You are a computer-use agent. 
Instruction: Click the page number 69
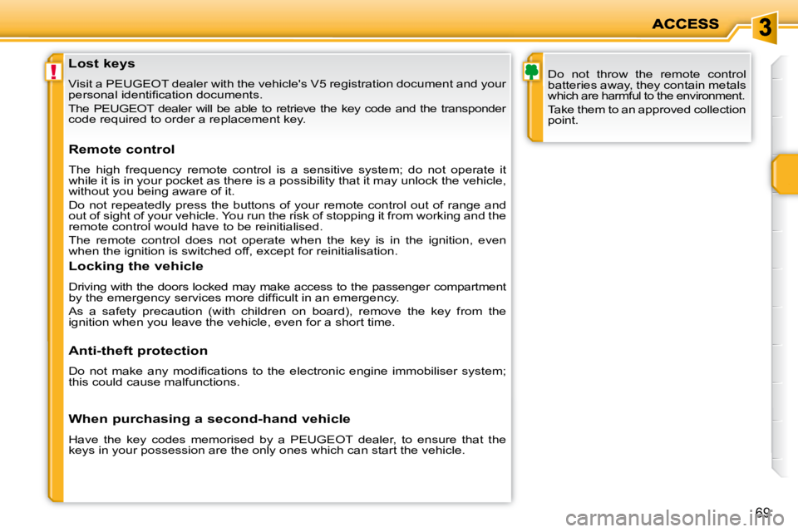[x=762, y=512]
